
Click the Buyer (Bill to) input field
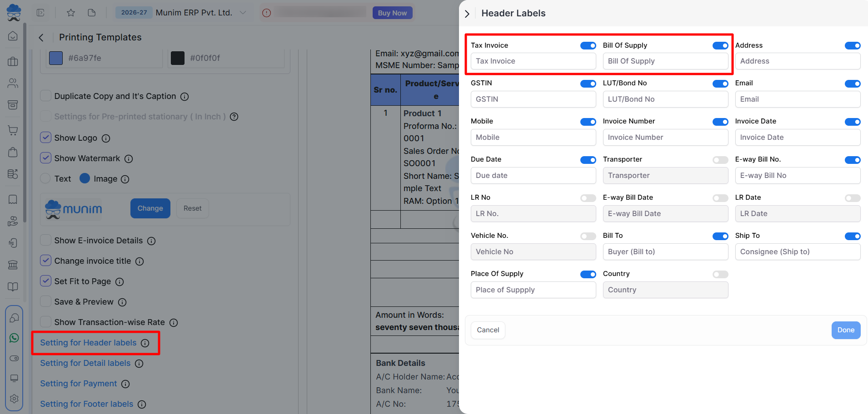click(x=666, y=252)
